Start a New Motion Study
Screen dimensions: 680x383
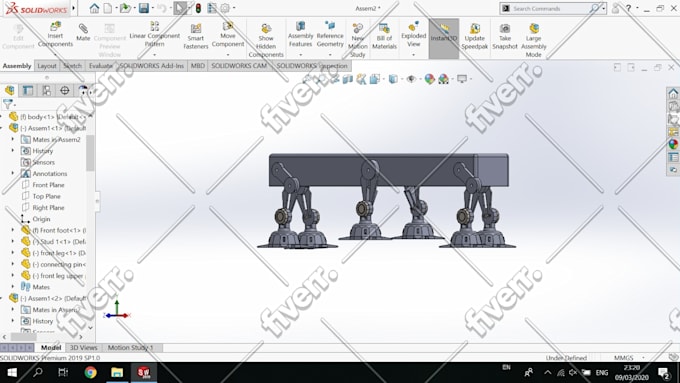[x=358, y=40]
